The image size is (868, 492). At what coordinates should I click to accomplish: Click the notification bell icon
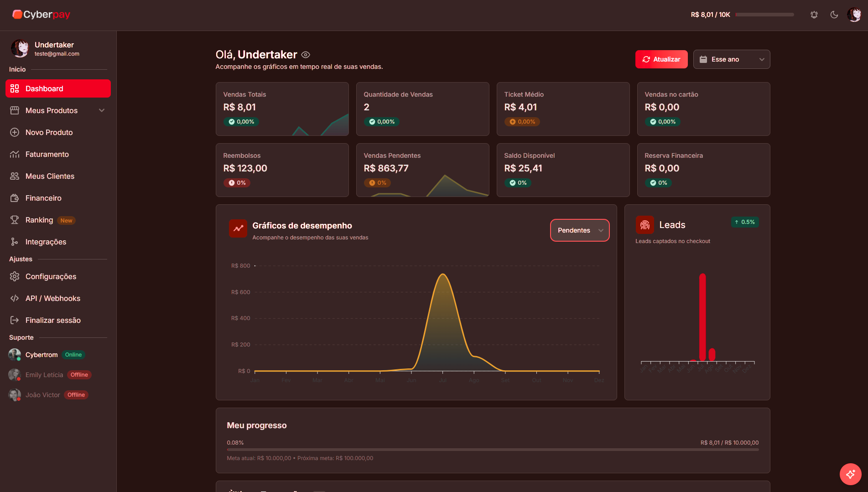click(814, 15)
